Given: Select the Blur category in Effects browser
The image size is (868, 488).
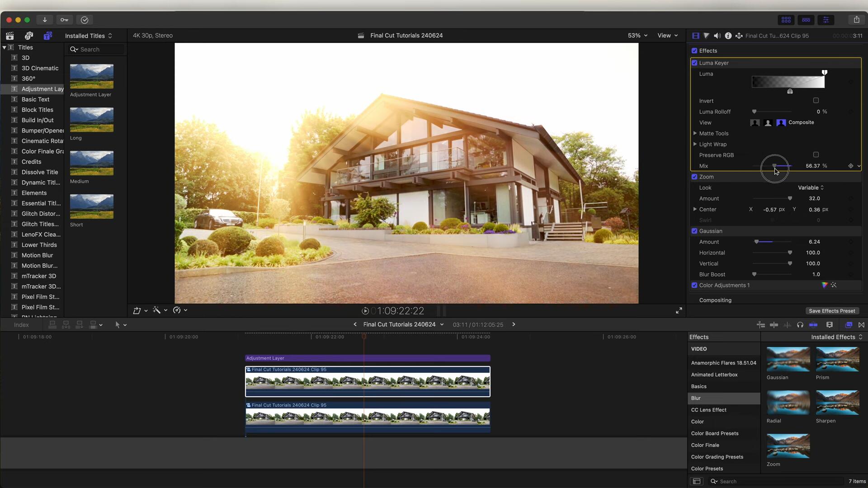Looking at the screenshot, I should pyautogui.click(x=696, y=398).
